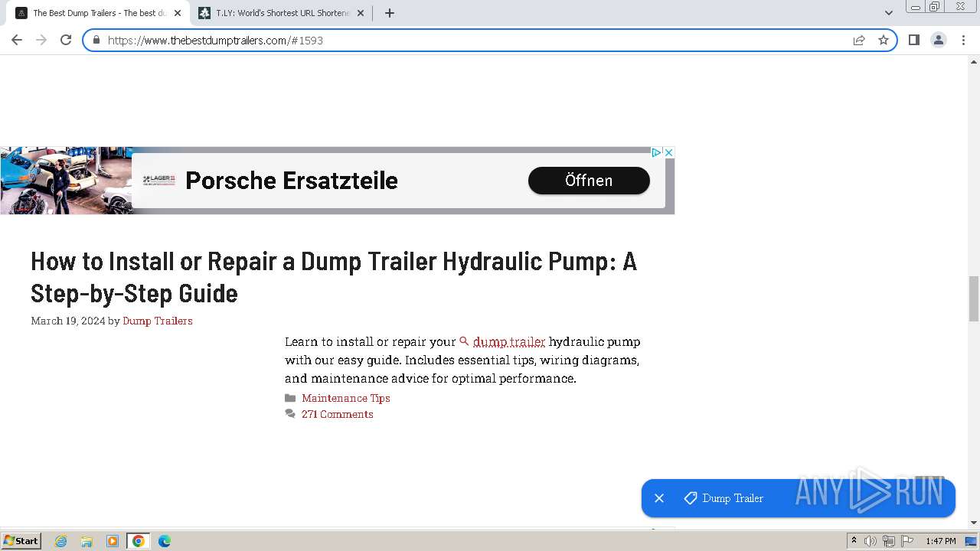The image size is (980, 551).
Task: Click the Dump Trailer tag button
Action: pos(724,498)
